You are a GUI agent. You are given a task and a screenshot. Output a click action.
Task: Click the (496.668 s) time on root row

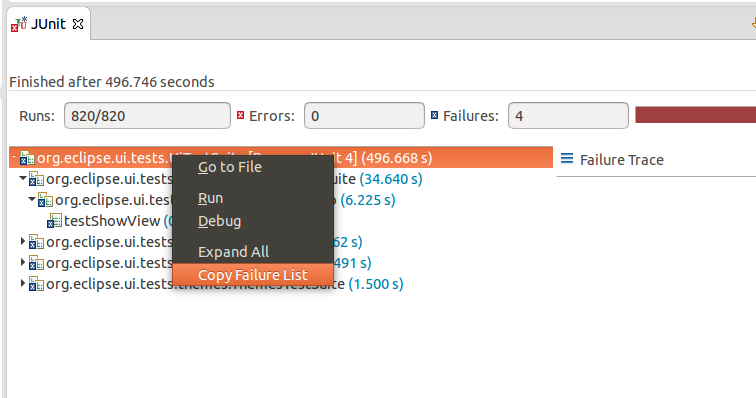[x=397, y=158]
